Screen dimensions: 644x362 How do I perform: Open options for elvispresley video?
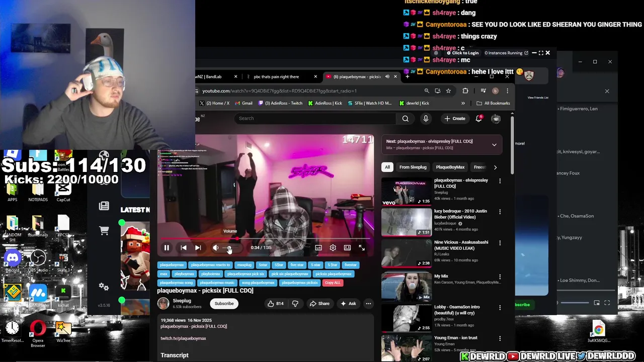[500, 181]
